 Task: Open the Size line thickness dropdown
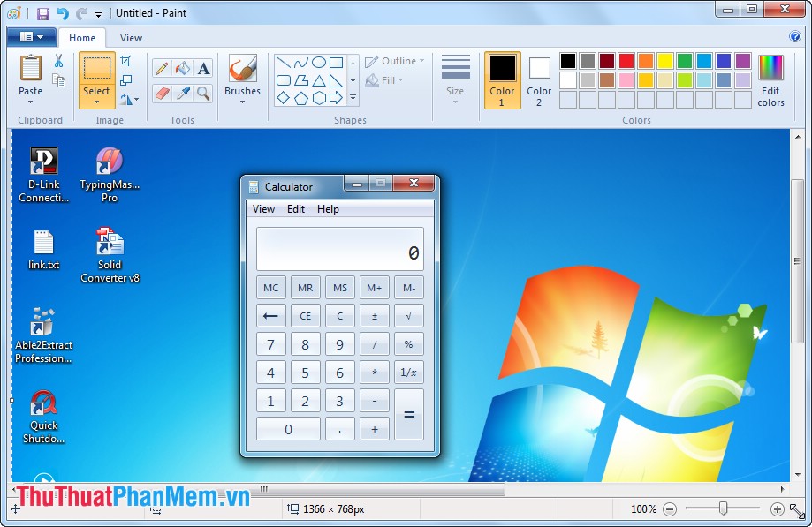pos(455,79)
